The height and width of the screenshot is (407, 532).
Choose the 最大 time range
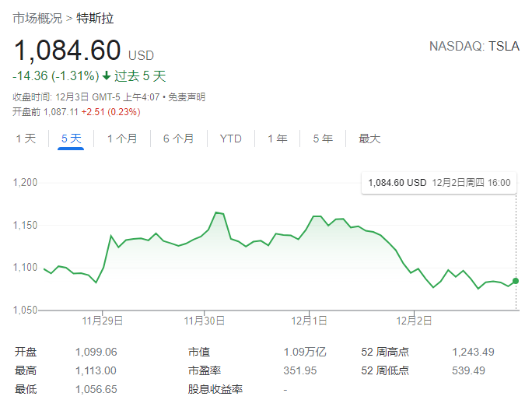pos(369,139)
